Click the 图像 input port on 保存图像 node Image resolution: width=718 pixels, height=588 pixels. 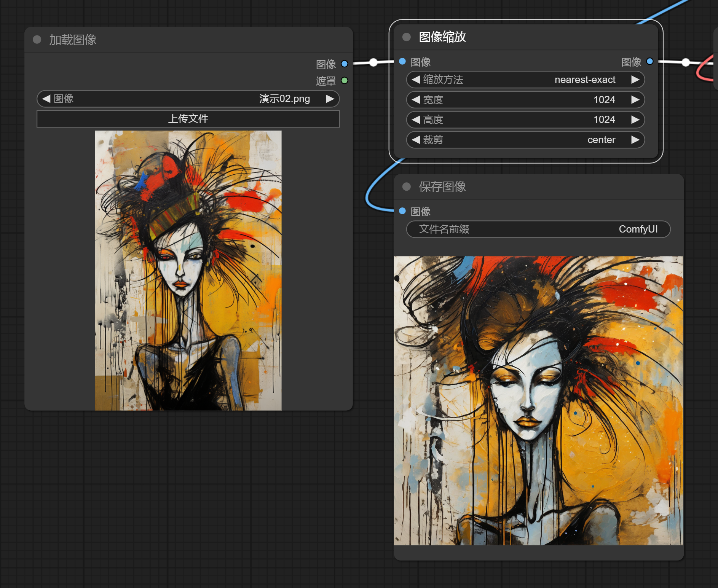[x=402, y=211]
